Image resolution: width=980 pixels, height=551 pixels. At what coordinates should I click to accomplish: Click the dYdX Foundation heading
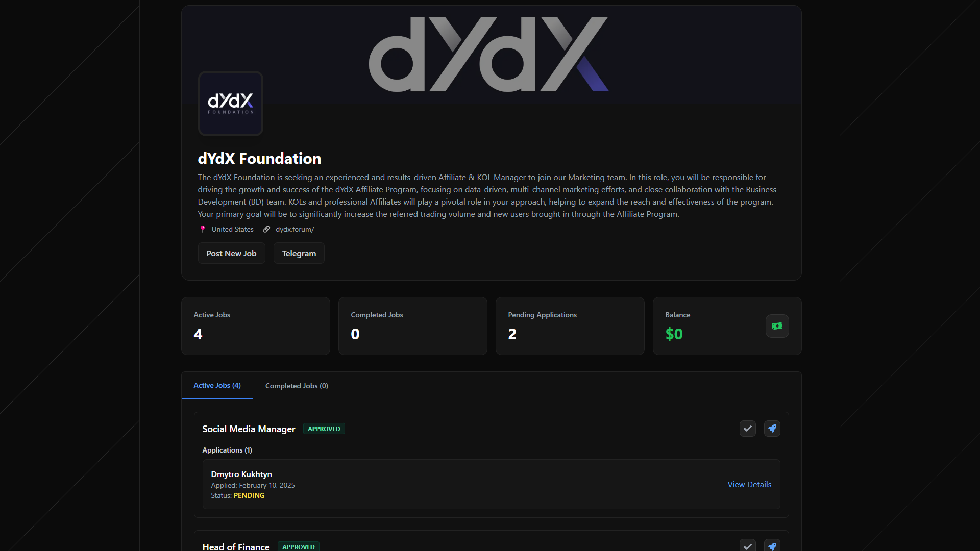(x=259, y=159)
